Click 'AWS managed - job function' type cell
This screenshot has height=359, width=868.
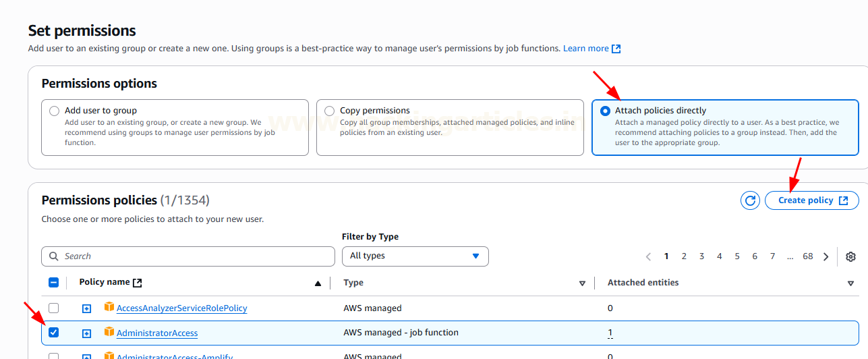401,333
